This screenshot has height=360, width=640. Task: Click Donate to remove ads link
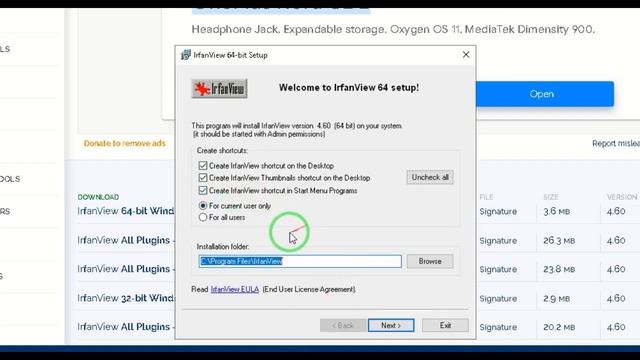(x=125, y=143)
